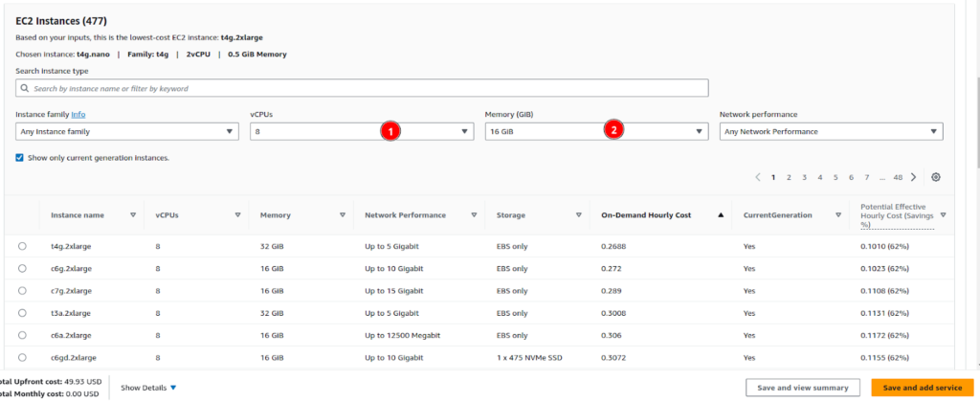Open the vCPUs filter dropdown
The height and width of the screenshot is (402, 980).
click(362, 132)
